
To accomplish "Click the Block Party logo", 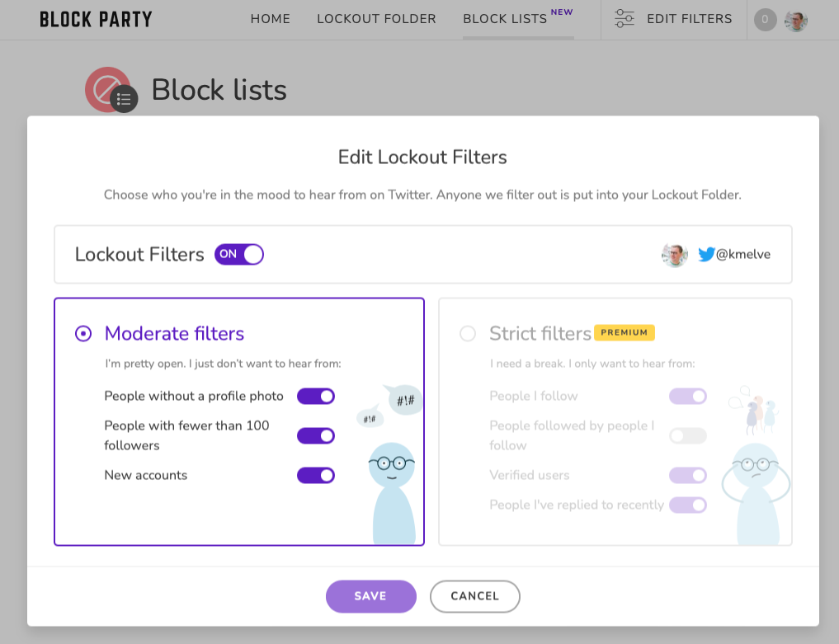I will click(95, 19).
